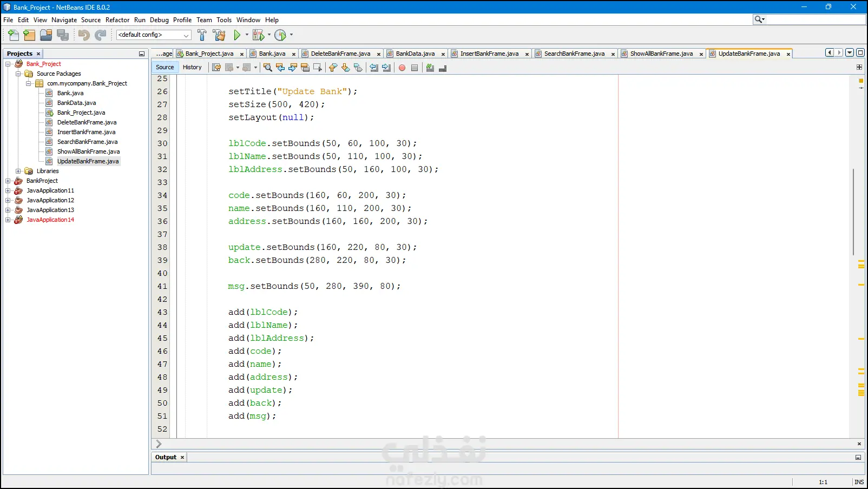Build project with the hammer icon
Screen dimensions: 868x489
click(x=202, y=35)
